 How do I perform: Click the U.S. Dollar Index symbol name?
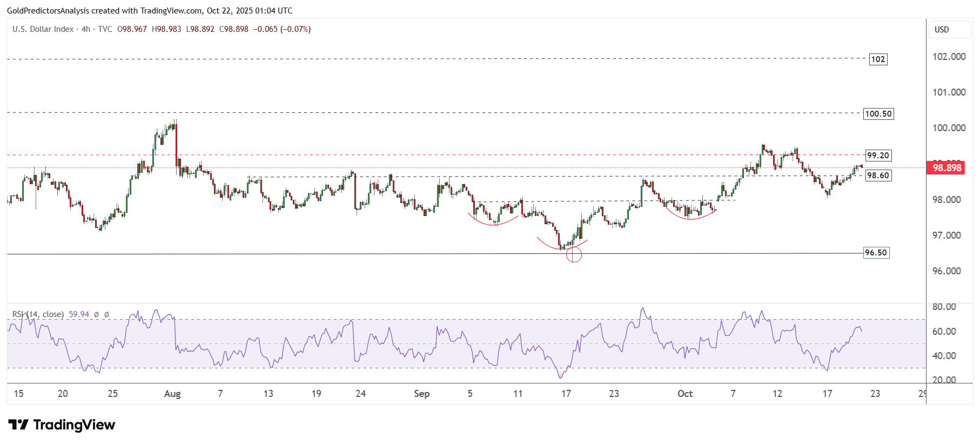pyautogui.click(x=43, y=29)
